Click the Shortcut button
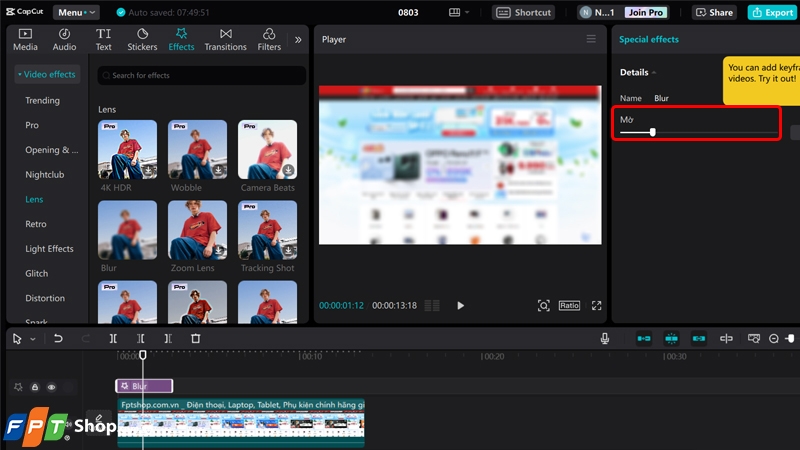Viewport: 800px width, 450px height. tap(524, 12)
